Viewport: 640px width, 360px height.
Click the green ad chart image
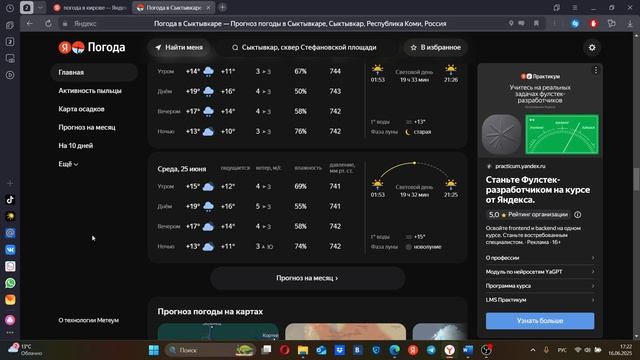point(562,135)
